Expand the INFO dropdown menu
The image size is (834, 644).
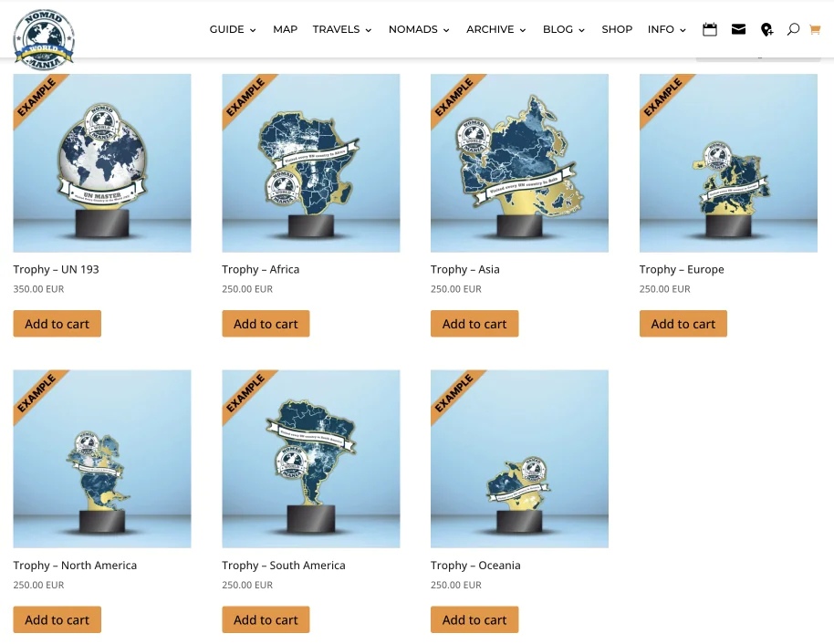pos(666,29)
